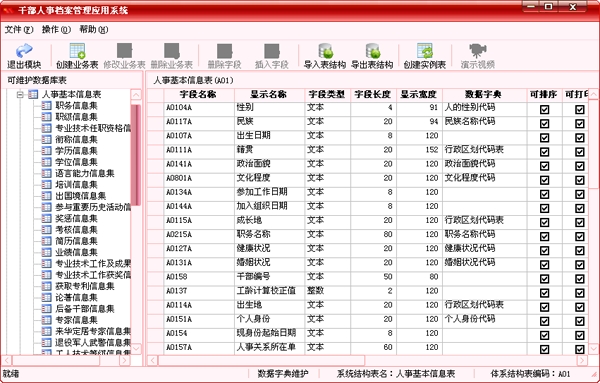600x383 pixels.
Task: Select the 论著信息集 table icon
Action: tap(46, 297)
